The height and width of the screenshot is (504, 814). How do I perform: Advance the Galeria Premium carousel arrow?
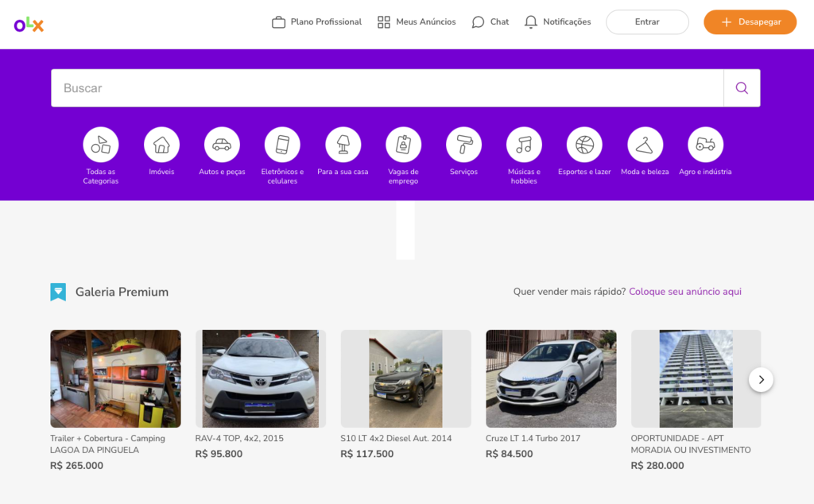pyautogui.click(x=761, y=379)
